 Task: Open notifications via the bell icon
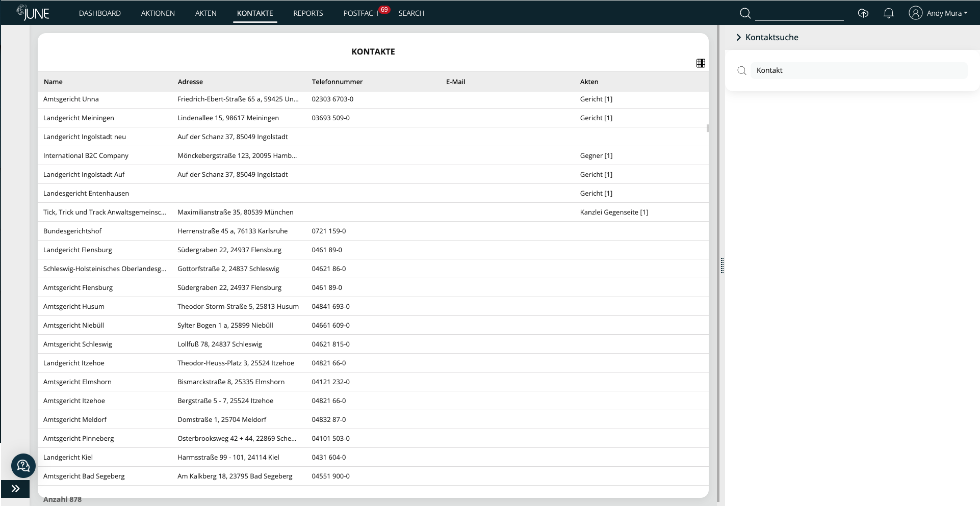889,13
